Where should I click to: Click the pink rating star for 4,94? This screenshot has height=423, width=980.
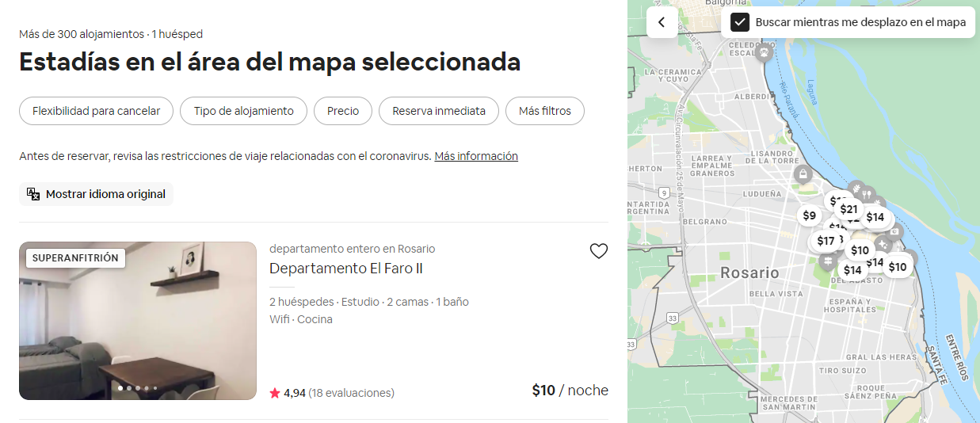(275, 393)
